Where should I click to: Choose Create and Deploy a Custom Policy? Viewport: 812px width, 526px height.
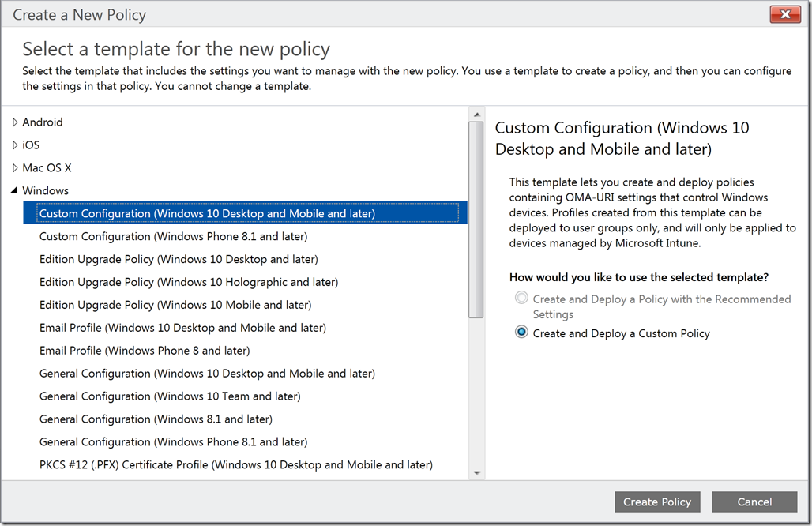[521, 333]
